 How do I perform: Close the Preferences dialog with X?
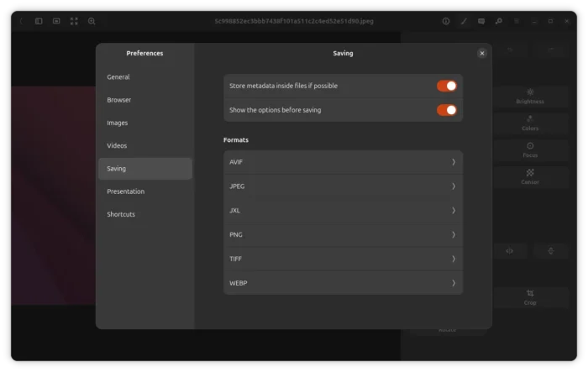coord(482,53)
